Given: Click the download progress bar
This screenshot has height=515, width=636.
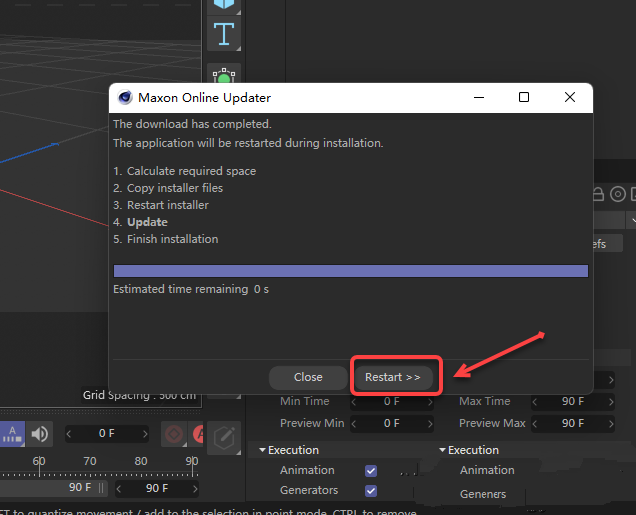Looking at the screenshot, I should (351, 271).
